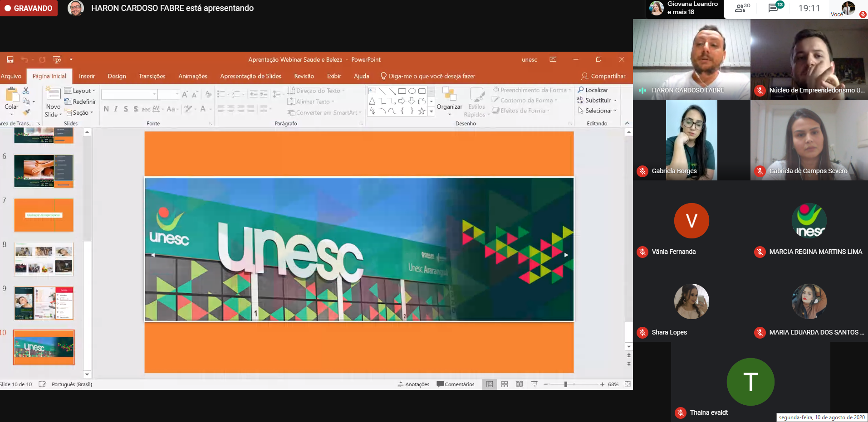Switch to Reading View in status bar

point(520,384)
